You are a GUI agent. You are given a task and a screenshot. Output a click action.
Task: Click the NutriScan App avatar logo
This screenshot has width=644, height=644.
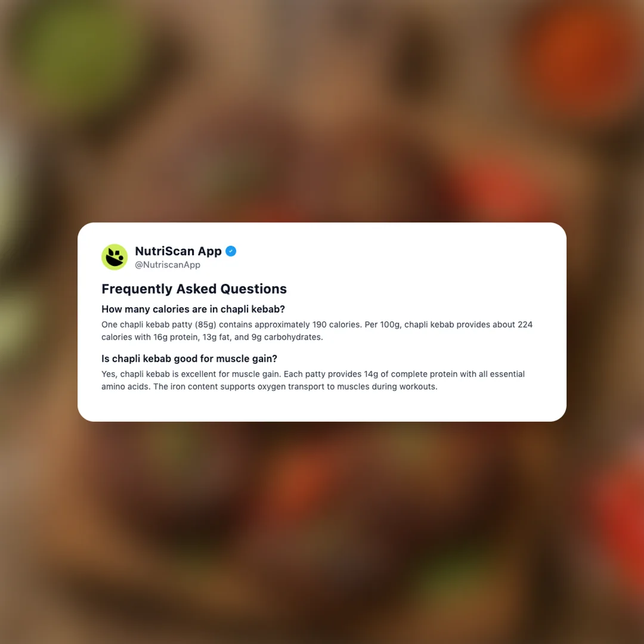tap(114, 257)
